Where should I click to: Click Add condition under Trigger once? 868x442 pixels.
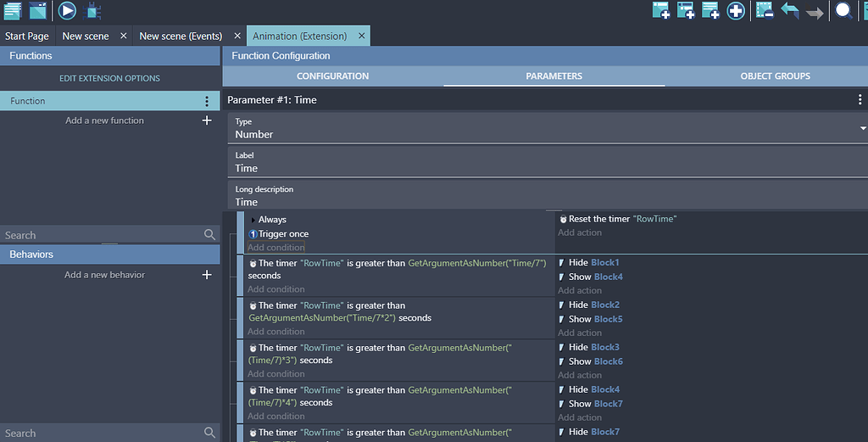276,248
